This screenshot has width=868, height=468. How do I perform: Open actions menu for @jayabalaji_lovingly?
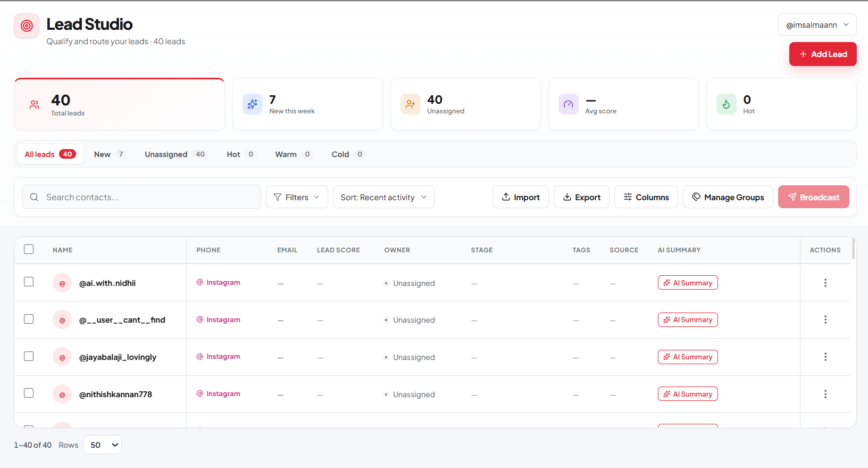coord(825,357)
